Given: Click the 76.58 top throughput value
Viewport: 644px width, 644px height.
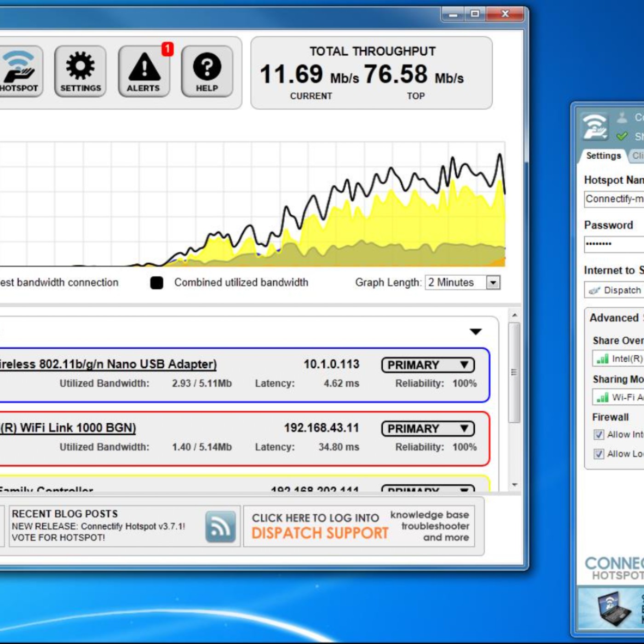Looking at the screenshot, I should (x=396, y=75).
